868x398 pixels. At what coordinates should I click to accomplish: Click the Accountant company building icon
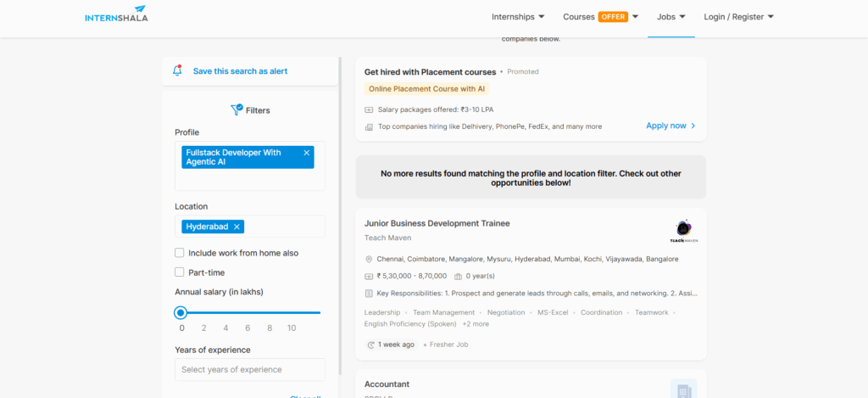[682, 390]
